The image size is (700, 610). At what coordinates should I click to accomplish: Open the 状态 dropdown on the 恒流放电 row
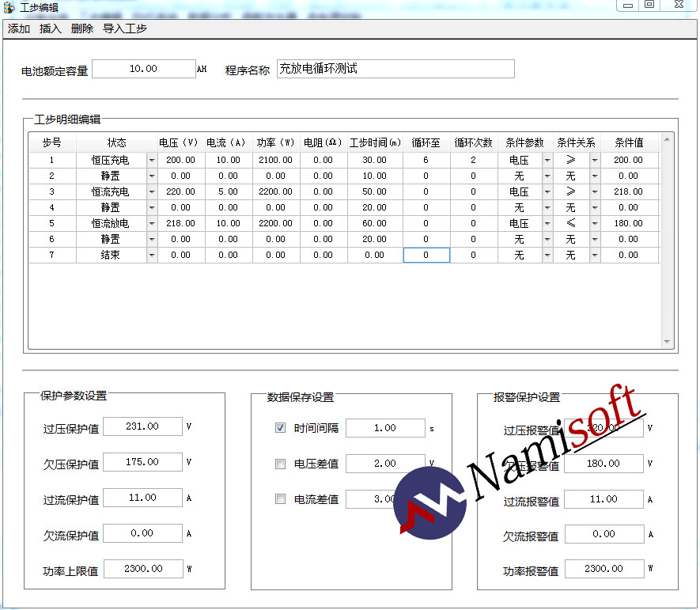click(x=152, y=223)
